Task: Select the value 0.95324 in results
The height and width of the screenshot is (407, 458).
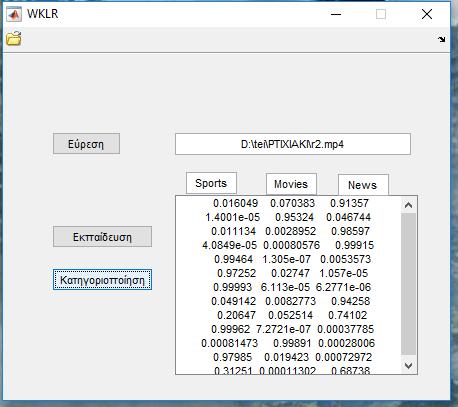Action: (294, 217)
